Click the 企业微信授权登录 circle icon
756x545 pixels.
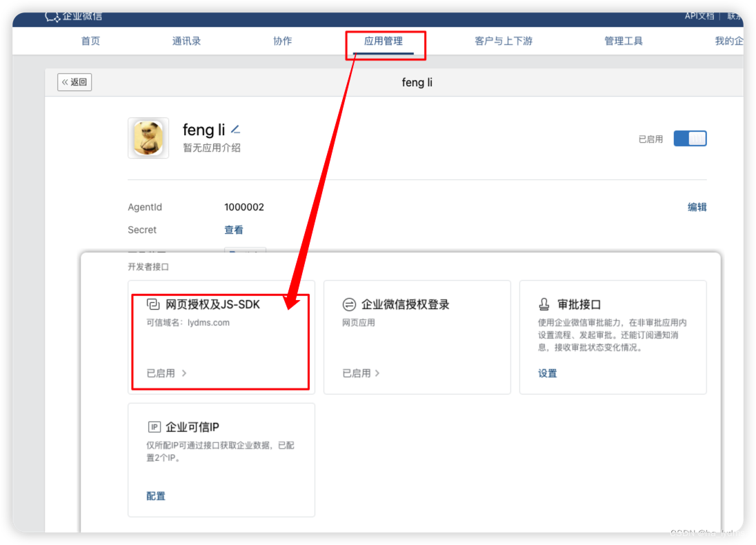349,304
